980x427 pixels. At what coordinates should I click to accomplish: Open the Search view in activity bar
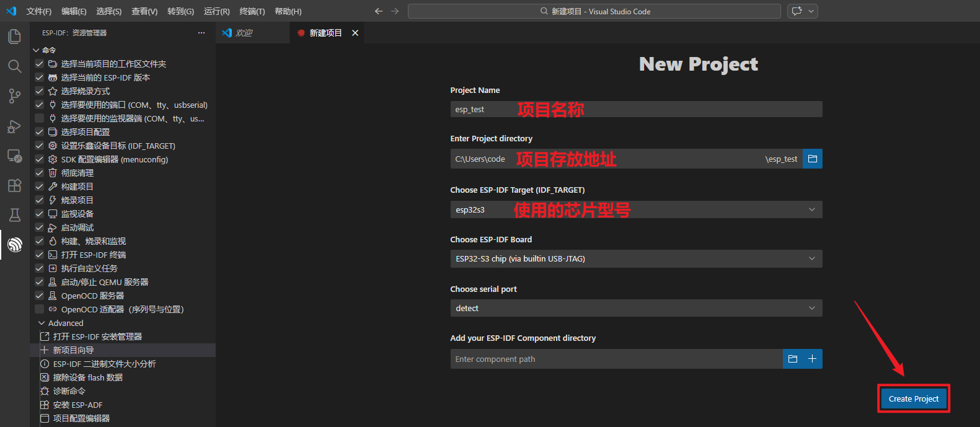tap(14, 66)
